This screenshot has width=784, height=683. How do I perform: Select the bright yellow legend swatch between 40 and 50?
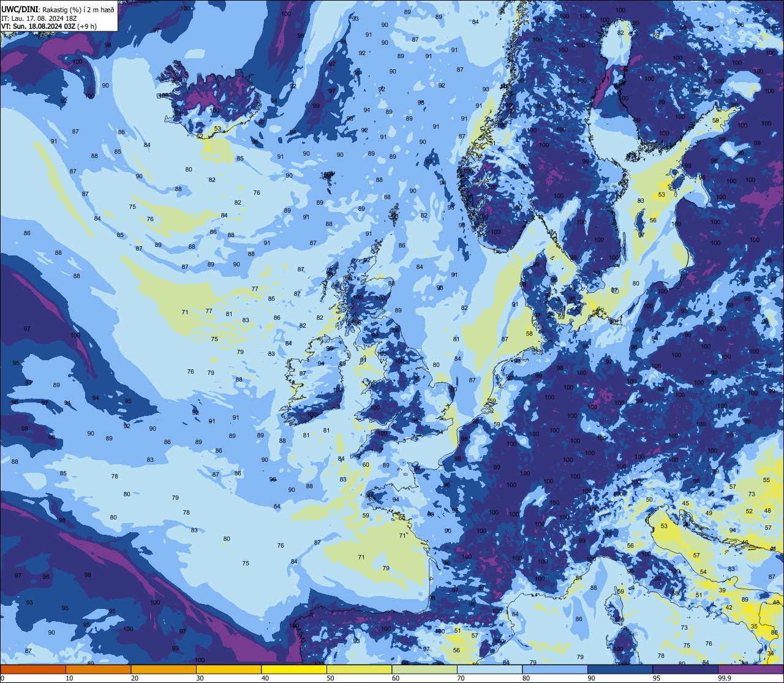(x=294, y=669)
